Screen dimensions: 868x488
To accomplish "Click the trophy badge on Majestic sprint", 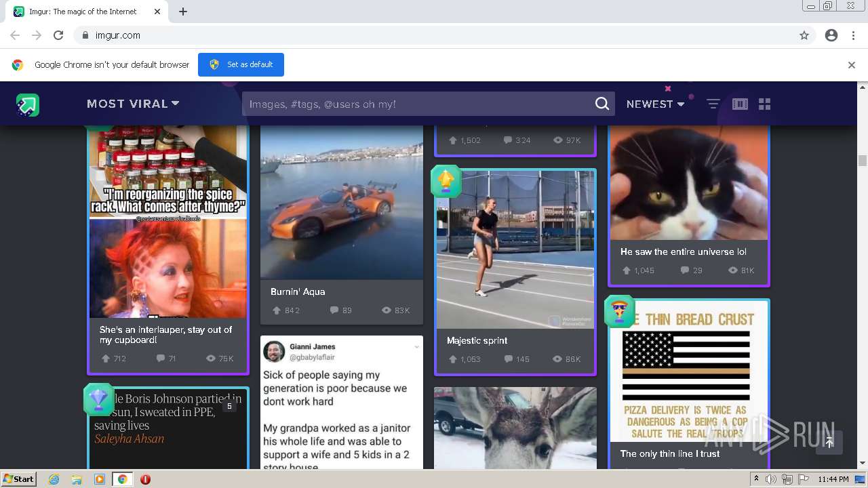I will coord(446,181).
